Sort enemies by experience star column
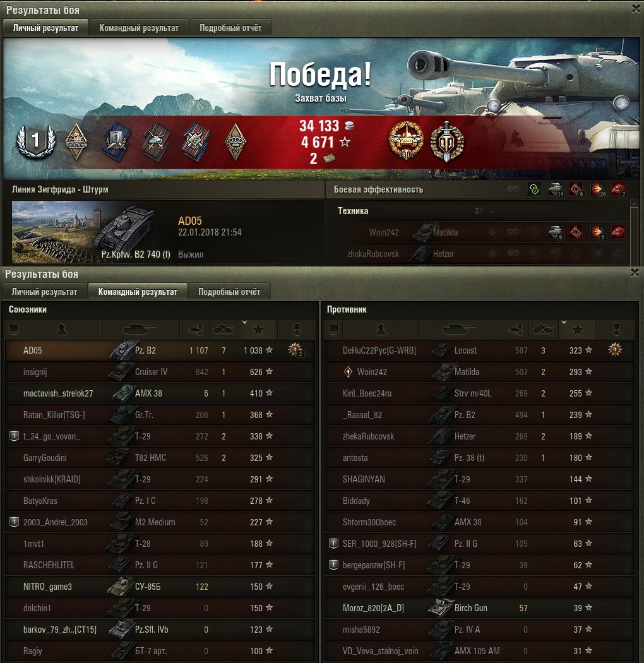The width and height of the screenshot is (644, 663). pos(578,330)
